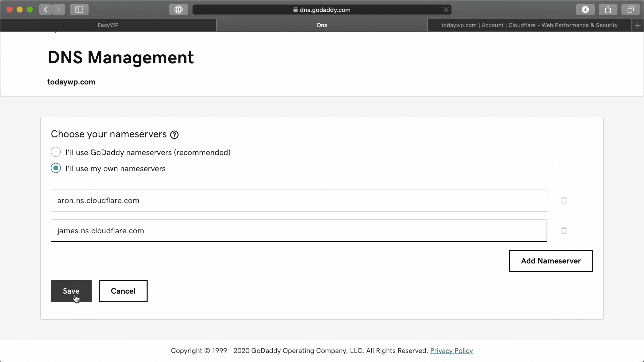The image size is (644, 362).
Task: Click the Choose your nameservers title
Action: [109, 134]
